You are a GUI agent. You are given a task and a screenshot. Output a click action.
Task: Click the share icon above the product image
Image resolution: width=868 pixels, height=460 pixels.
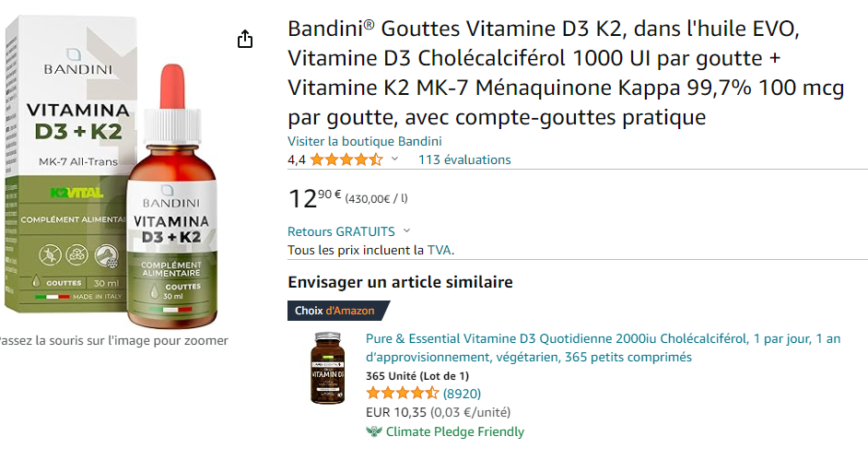pos(245,40)
